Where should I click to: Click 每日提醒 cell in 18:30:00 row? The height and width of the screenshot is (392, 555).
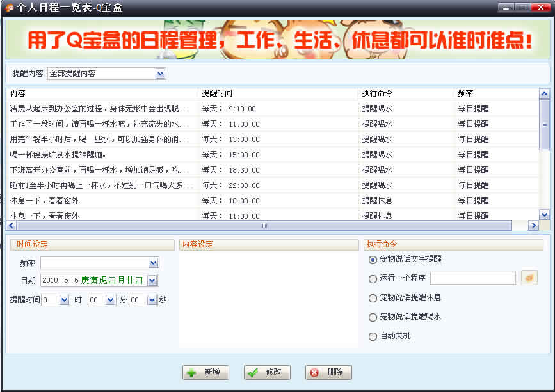pos(473,170)
